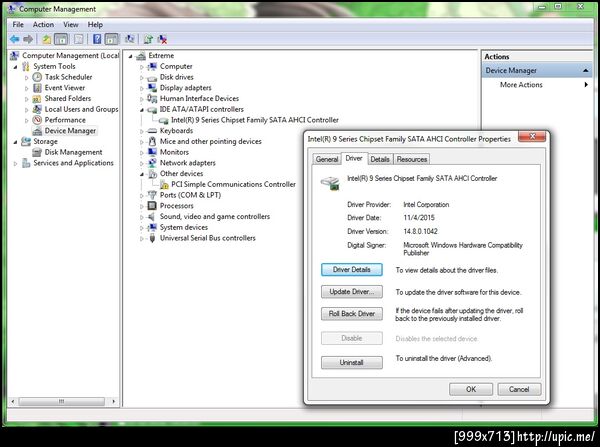This screenshot has height=447, width=600.
Task: Click left arrow of left panel scrollbar
Action: [13, 401]
